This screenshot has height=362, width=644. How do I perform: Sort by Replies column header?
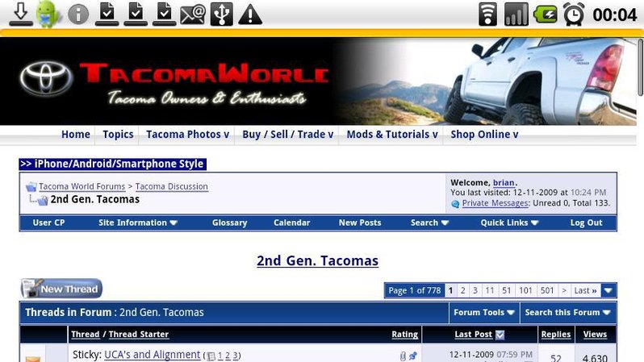coord(556,335)
